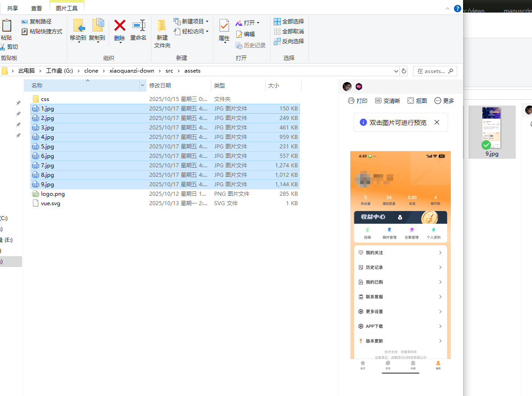Click Select none in ribbon

pyautogui.click(x=289, y=31)
